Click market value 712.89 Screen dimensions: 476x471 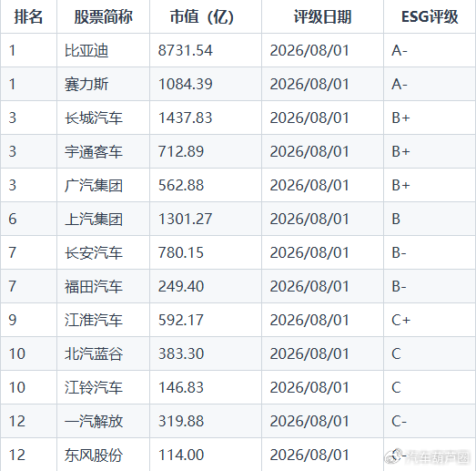coord(181,151)
